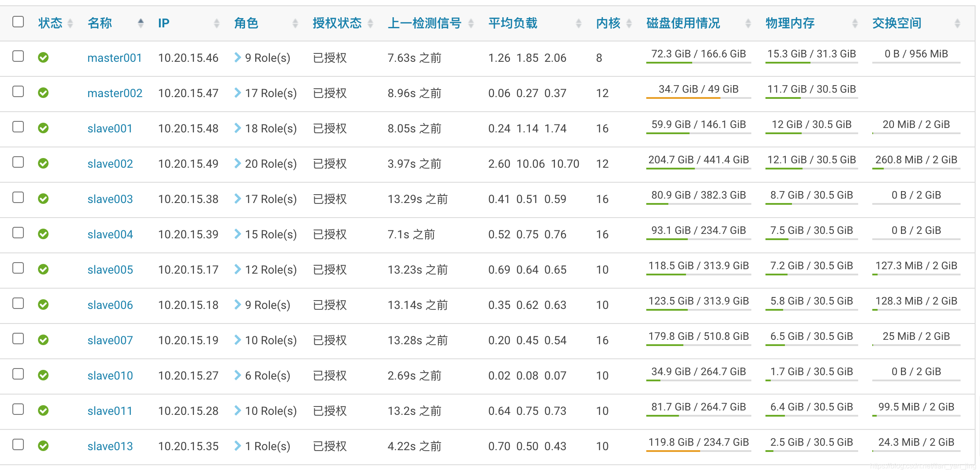Open the slave004 host link

[110, 234]
